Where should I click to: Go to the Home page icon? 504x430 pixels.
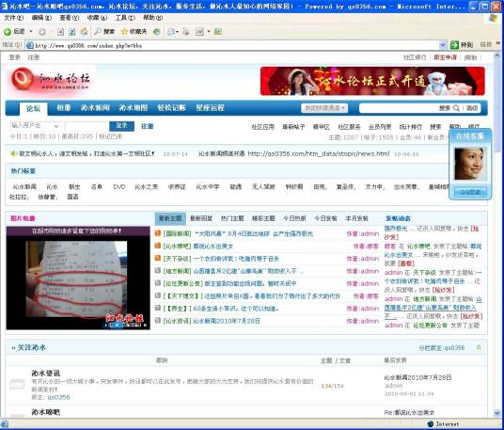[84, 31]
